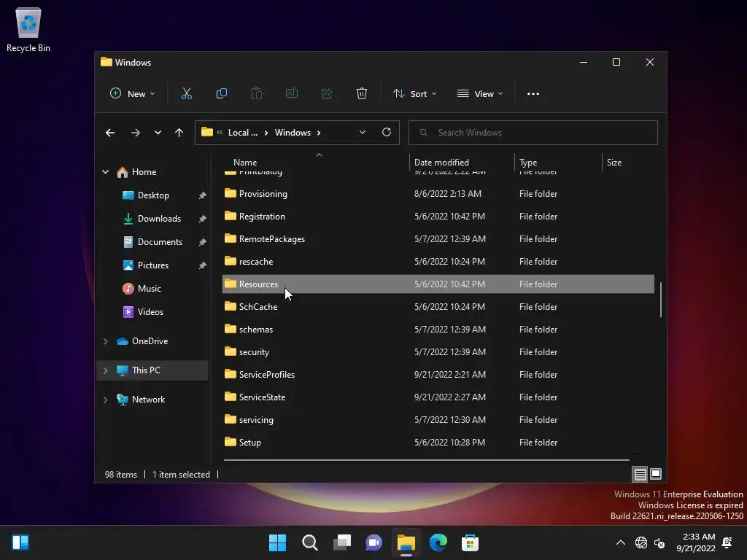
Task: Select the Setup folder
Action: click(x=438, y=443)
